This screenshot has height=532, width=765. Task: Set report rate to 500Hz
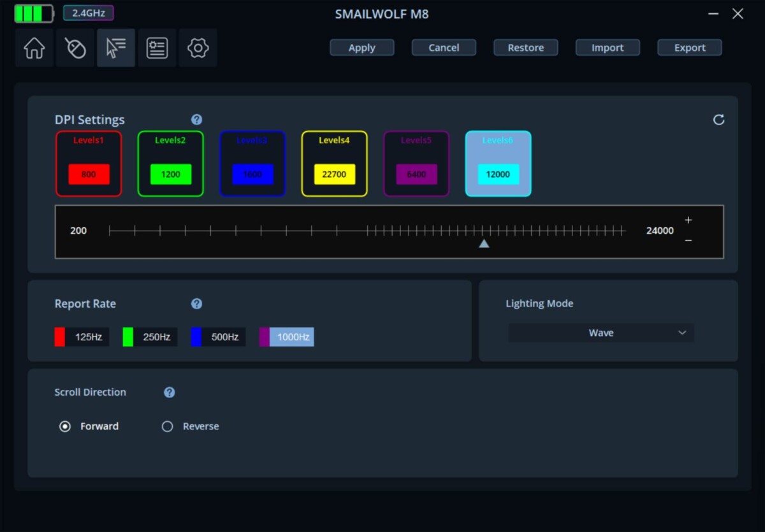tap(218, 337)
